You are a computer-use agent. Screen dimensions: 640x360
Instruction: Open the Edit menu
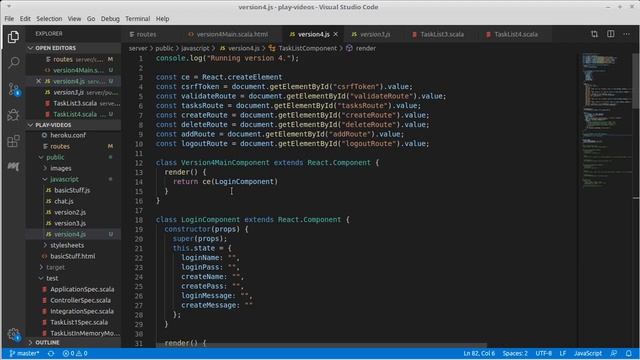click(x=25, y=19)
